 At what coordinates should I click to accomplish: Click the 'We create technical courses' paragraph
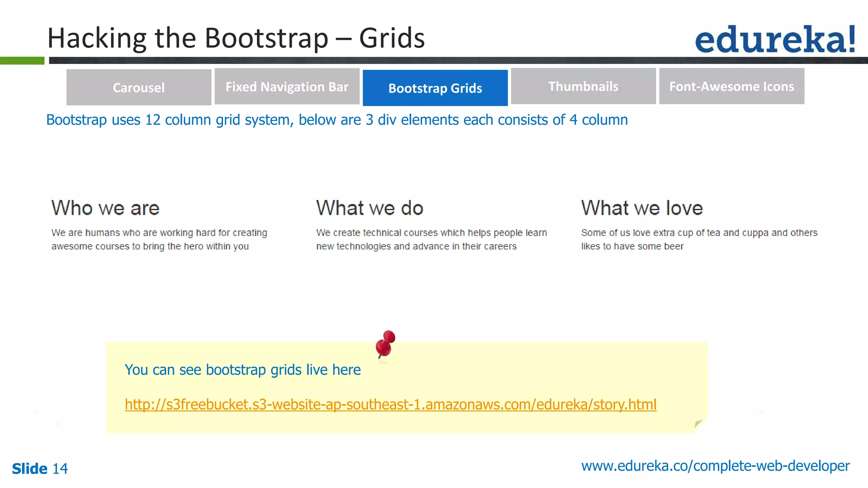tap(431, 239)
